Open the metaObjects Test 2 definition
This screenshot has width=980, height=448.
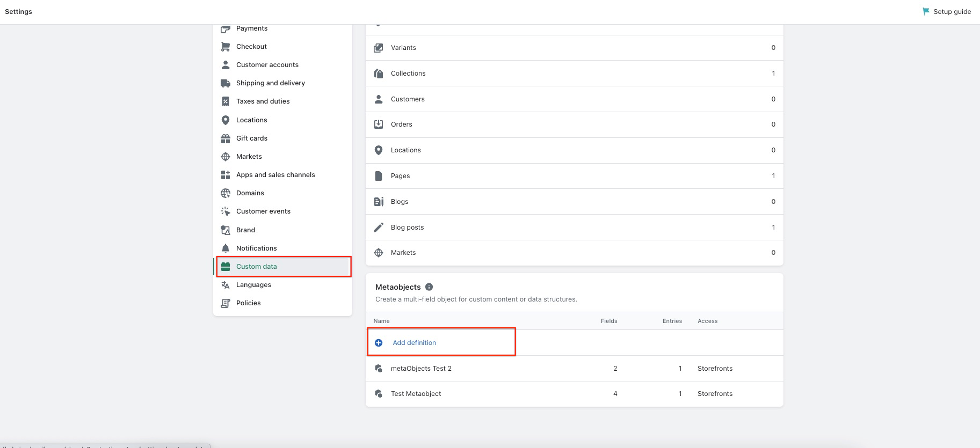pyautogui.click(x=421, y=369)
